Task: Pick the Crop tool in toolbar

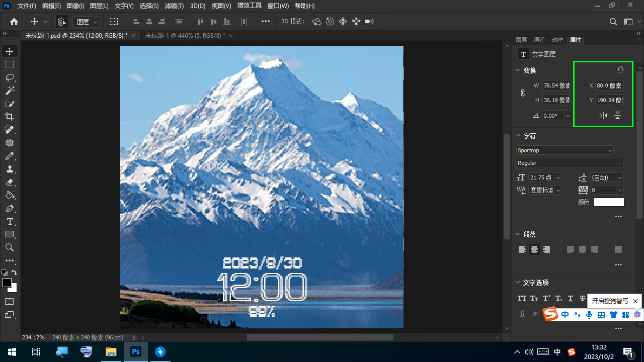Action: [x=10, y=117]
